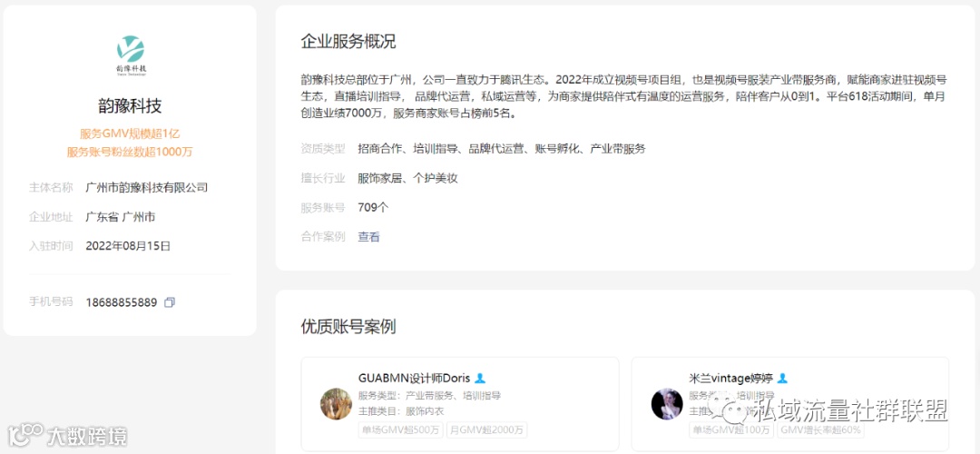Image resolution: width=980 pixels, height=454 pixels.
Task: Click the 入驻时间 field label
Action: click(51, 246)
